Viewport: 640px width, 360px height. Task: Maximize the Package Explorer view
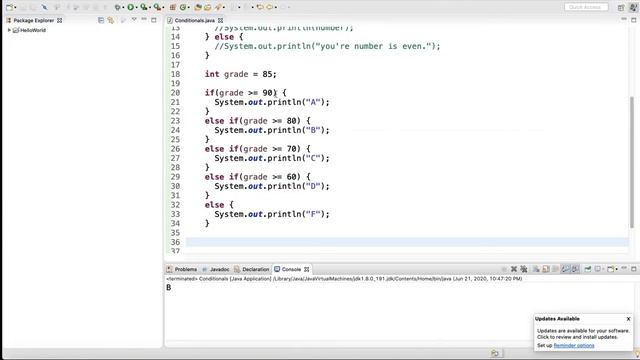click(154, 20)
